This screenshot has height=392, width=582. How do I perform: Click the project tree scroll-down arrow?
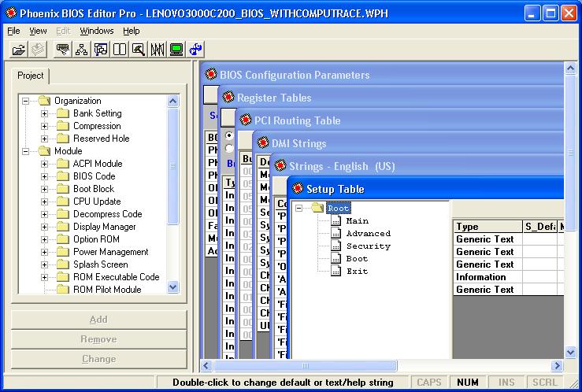[x=173, y=287]
